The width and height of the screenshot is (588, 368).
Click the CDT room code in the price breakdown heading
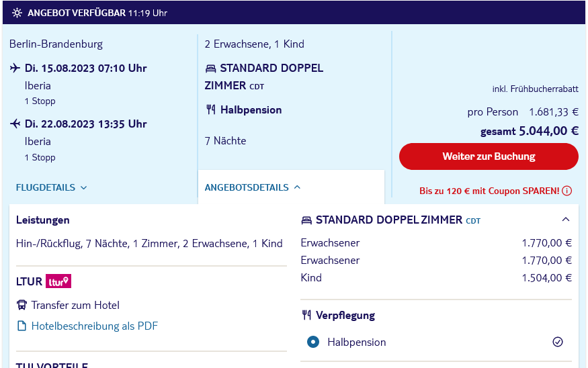(473, 221)
